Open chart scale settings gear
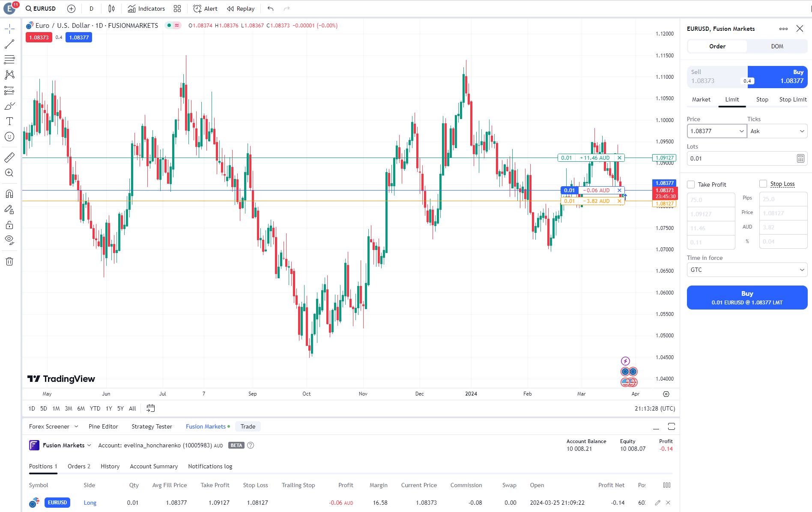This screenshot has width=812, height=512. tap(666, 394)
